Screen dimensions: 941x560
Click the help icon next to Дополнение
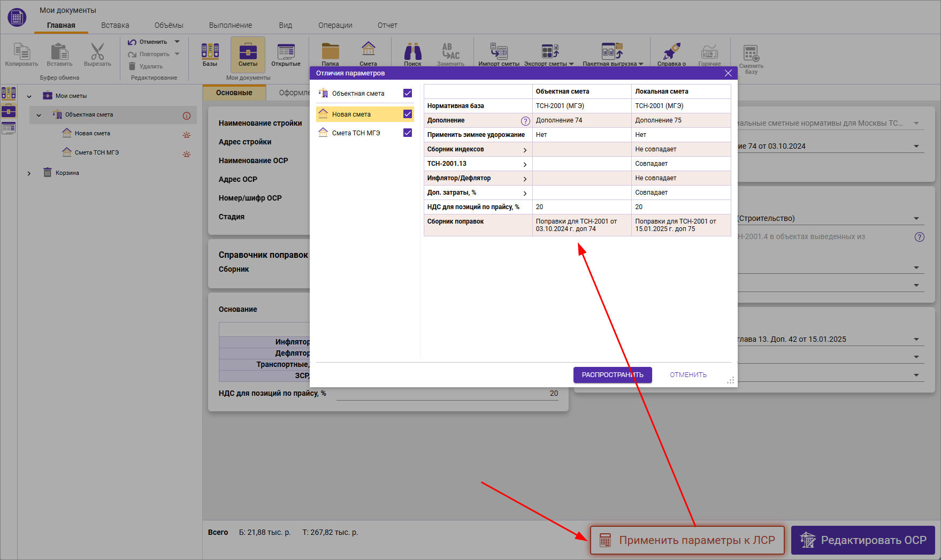(525, 121)
